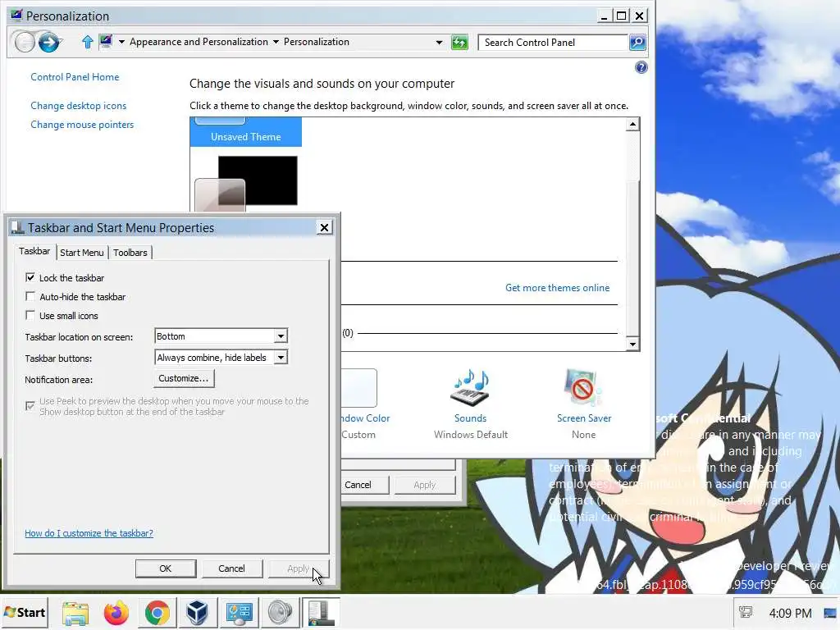Toggle the Use Peek preview checkbox
The image size is (840, 630).
tap(30, 406)
